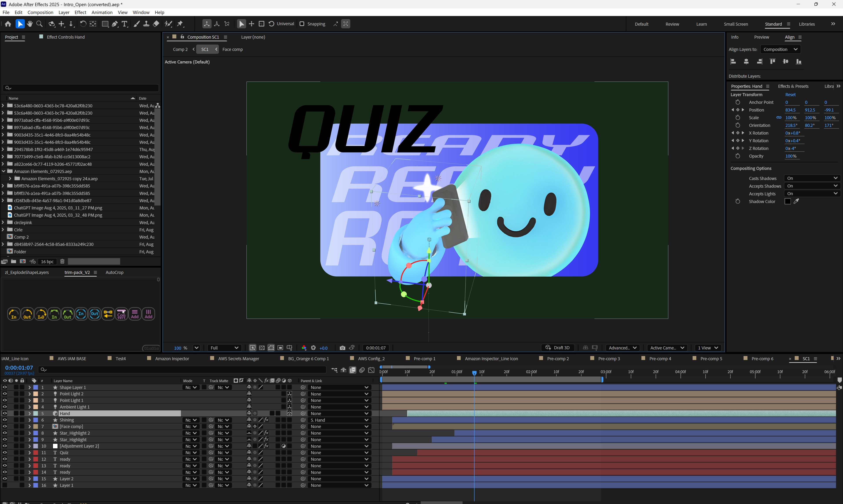Select the Hand tool in toolbar
This screenshot has width=843, height=504.
pyautogui.click(x=30, y=24)
